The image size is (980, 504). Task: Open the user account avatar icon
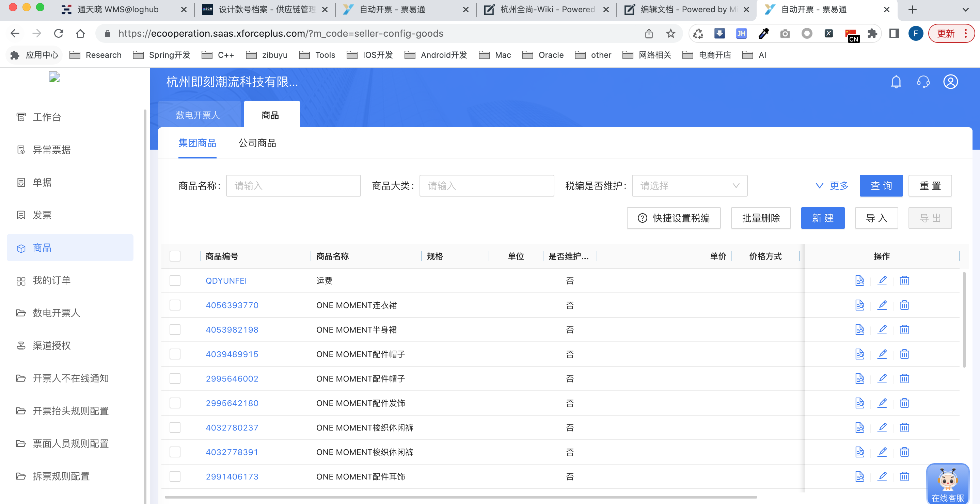(950, 82)
